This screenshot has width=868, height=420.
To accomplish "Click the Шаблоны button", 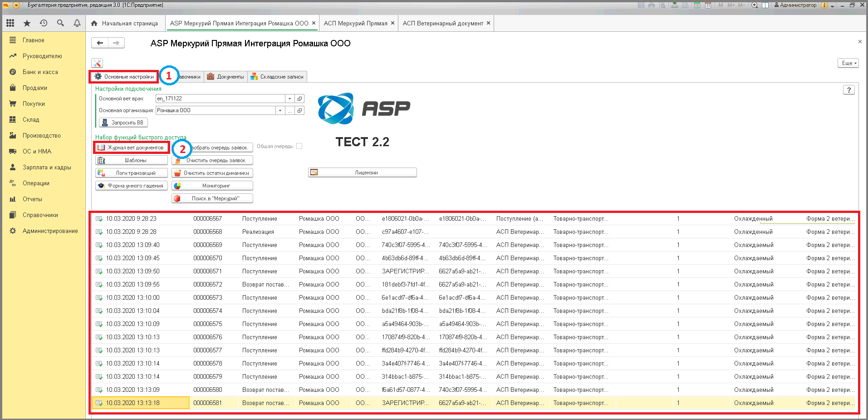I will point(132,160).
